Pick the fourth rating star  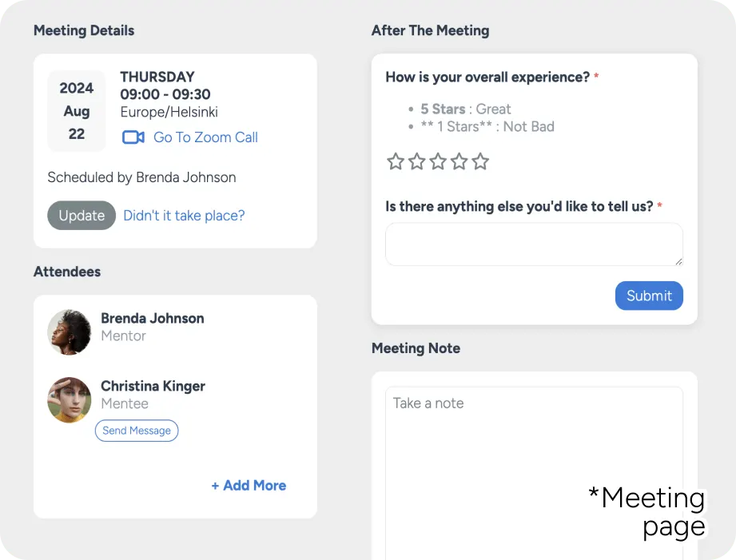tap(459, 161)
